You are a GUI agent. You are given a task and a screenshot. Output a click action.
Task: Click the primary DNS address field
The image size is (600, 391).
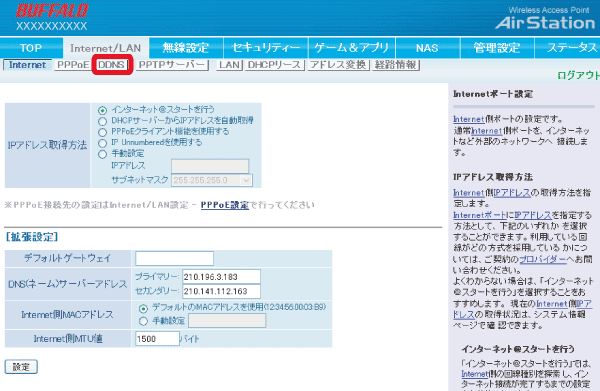click(222, 277)
